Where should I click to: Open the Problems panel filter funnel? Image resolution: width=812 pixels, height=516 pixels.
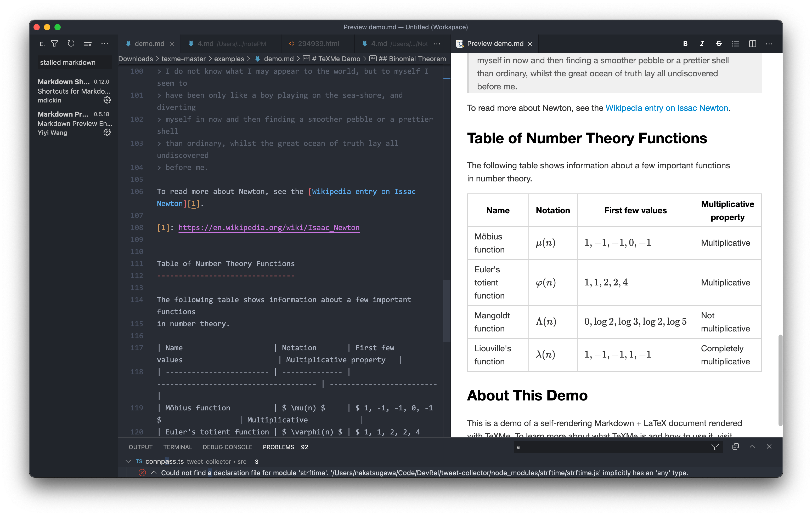pos(715,446)
